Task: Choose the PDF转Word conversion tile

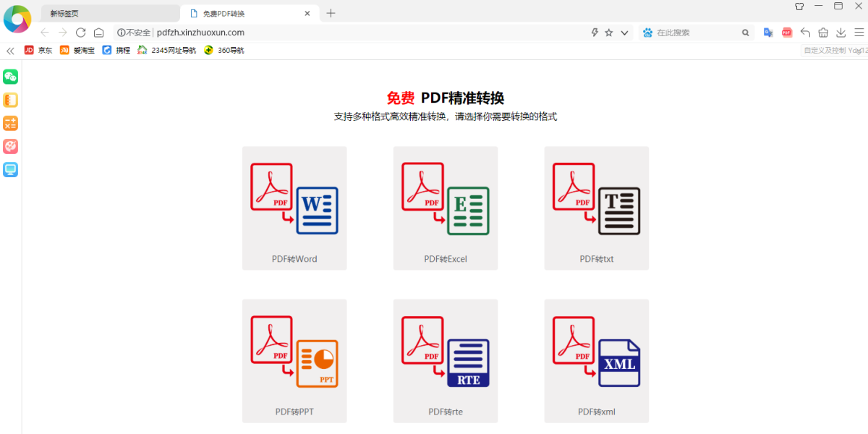Action: [x=294, y=208]
